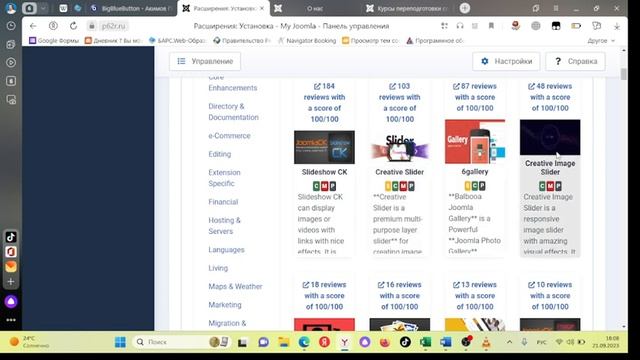Click the 6gallery thumbnail image
Viewport: 640px width, 360px height.
(x=475, y=141)
